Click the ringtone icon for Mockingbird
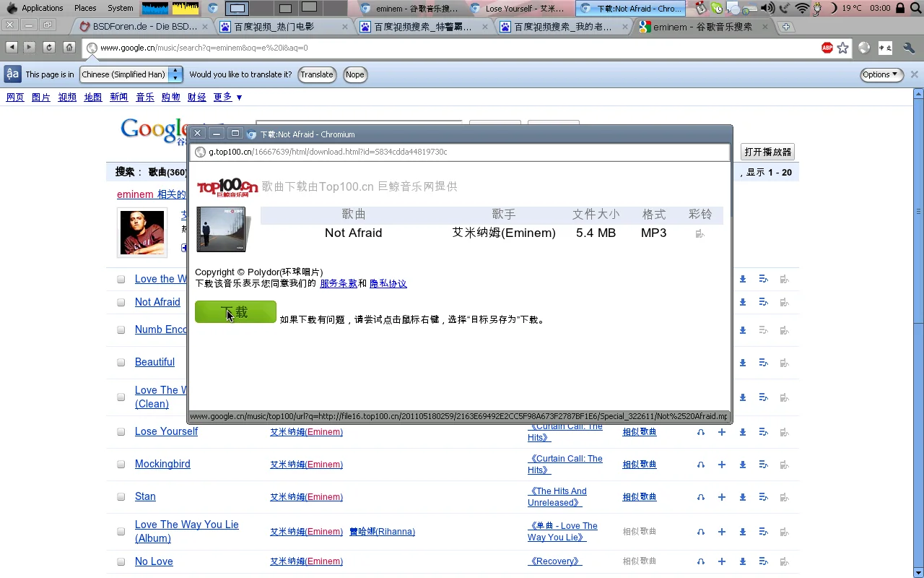The image size is (924, 578). [784, 465]
